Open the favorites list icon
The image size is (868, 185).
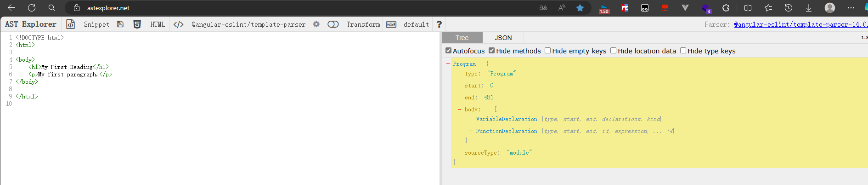pos(768,8)
